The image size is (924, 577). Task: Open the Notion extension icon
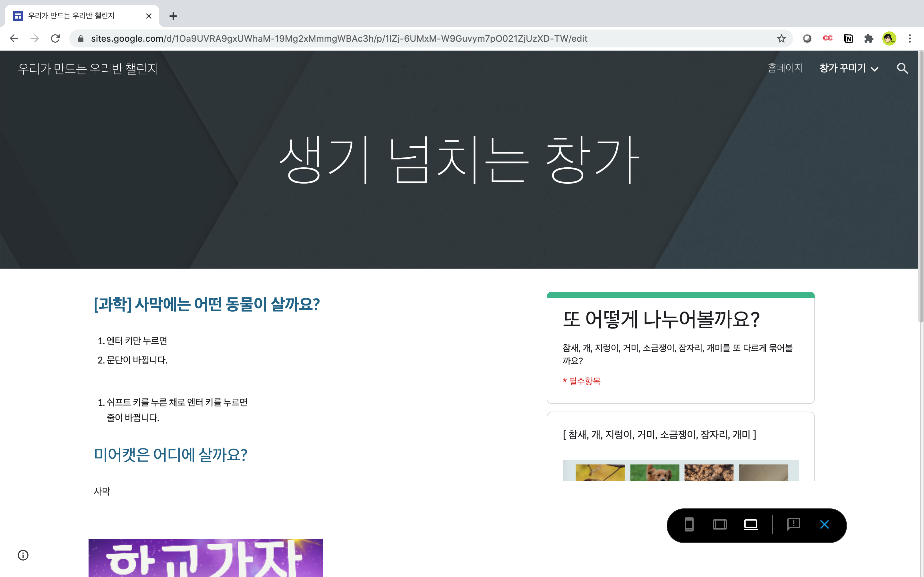(x=848, y=38)
